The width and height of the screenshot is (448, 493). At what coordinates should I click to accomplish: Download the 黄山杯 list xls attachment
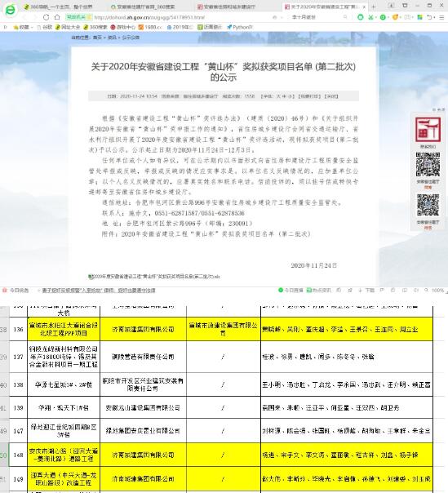coord(153,277)
